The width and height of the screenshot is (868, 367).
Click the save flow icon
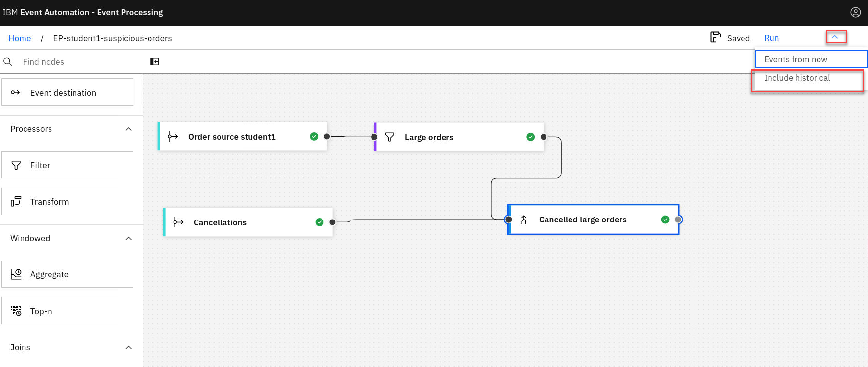pyautogui.click(x=716, y=37)
